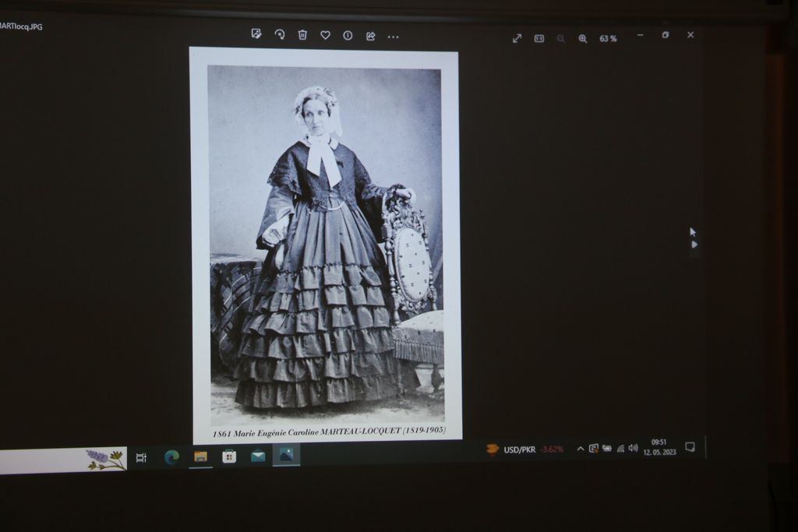Zoom out of the photo
Screen dimensions: 798x532
pyautogui.click(x=560, y=38)
